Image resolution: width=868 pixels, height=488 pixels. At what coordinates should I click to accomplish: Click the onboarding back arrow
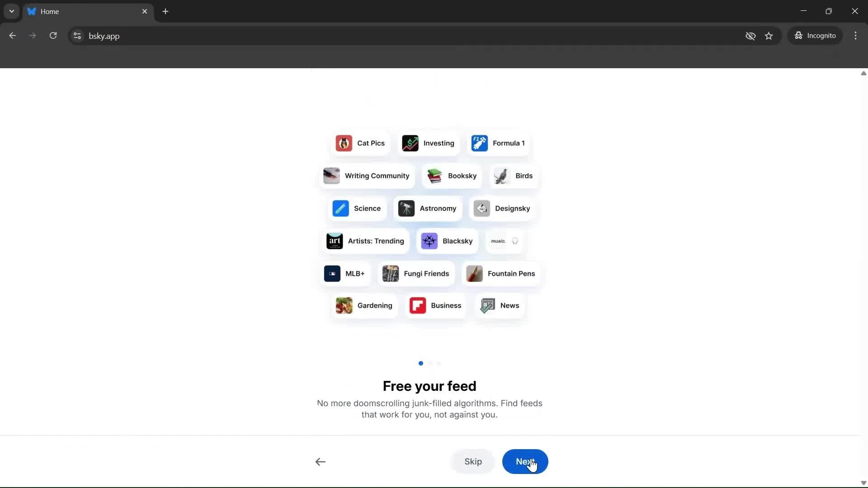pos(320,461)
